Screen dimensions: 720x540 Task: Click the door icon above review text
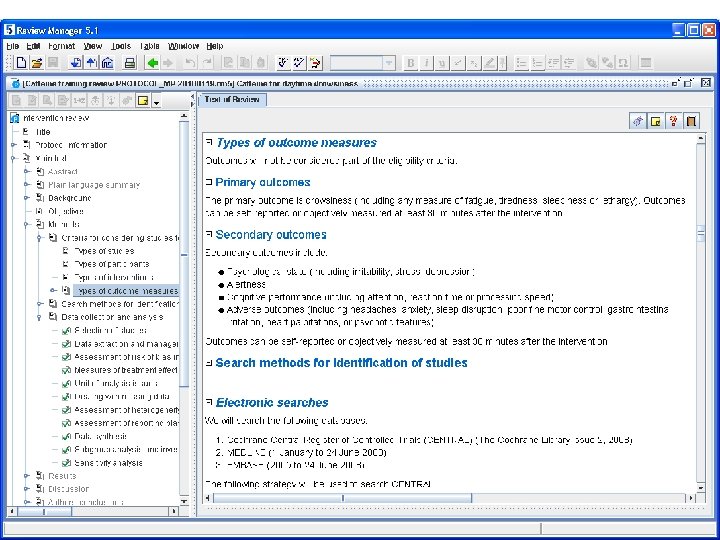point(691,121)
